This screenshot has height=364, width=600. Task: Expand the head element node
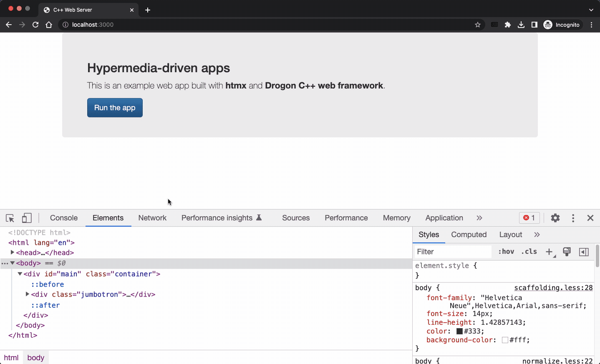tap(13, 253)
